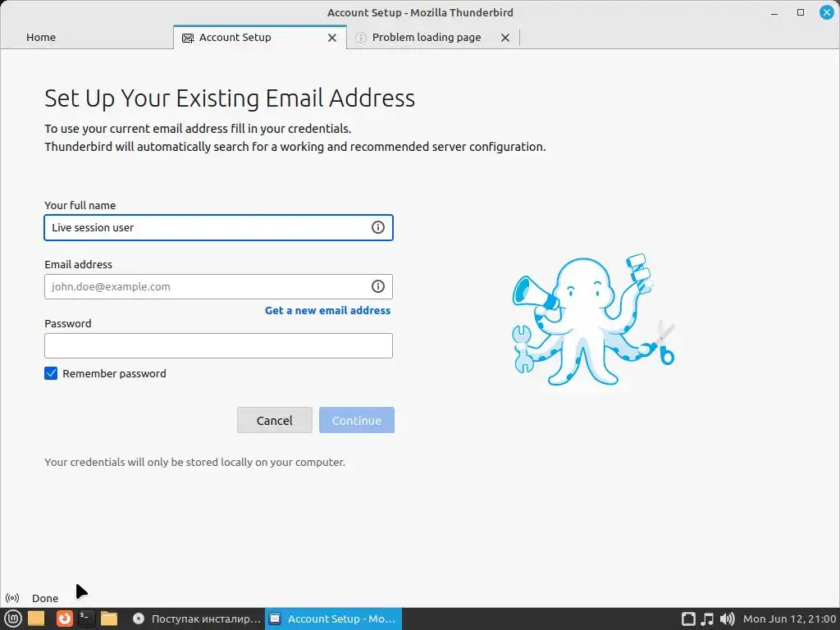Click the Continue button
This screenshot has height=630, width=840.
pyautogui.click(x=357, y=421)
